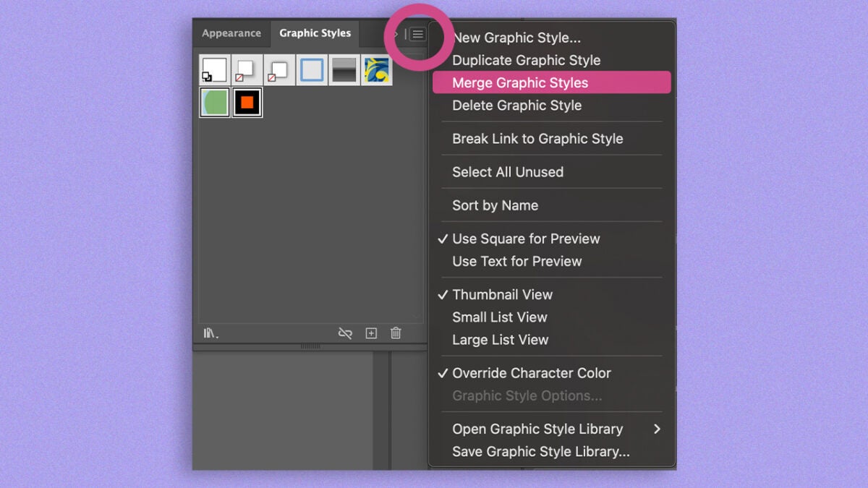
Task: Select the default white fill graphic style
Action: pyautogui.click(x=214, y=70)
